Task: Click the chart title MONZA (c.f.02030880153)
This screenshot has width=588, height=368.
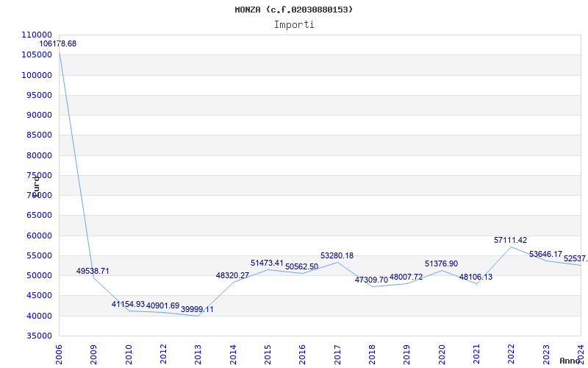Action: coord(293,10)
